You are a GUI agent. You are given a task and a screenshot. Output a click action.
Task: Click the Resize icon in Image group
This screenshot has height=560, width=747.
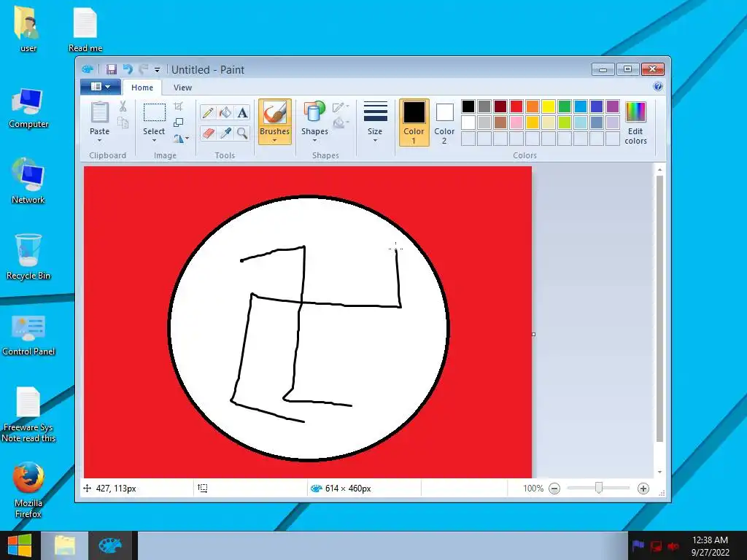point(179,122)
